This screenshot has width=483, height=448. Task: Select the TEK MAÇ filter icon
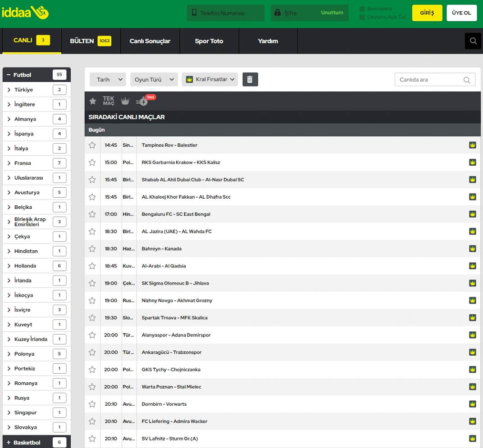tap(109, 101)
